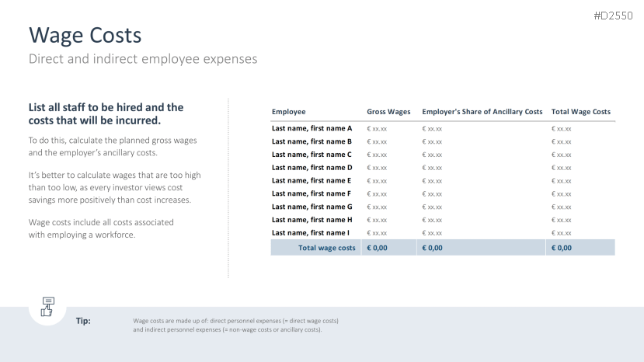This screenshot has width=644, height=362.
Task: Select the Employee column header
Action: pyautogui.click(x=289, y=112)
